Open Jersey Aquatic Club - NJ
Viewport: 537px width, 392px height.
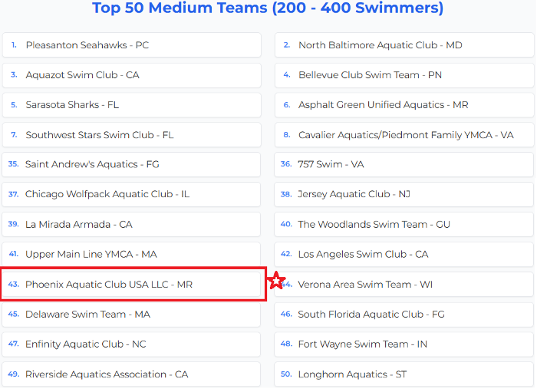[354, 194]
